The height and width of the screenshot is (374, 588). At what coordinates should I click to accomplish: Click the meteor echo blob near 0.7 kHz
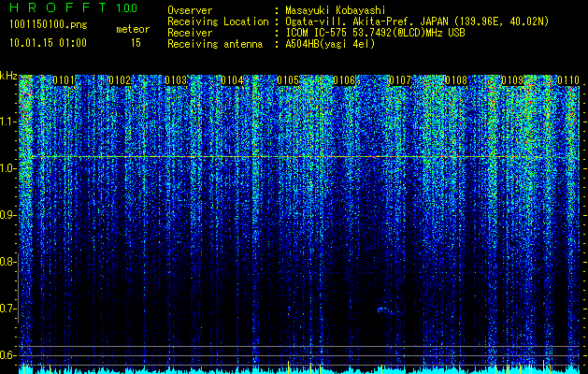click(x=385, y=309)
